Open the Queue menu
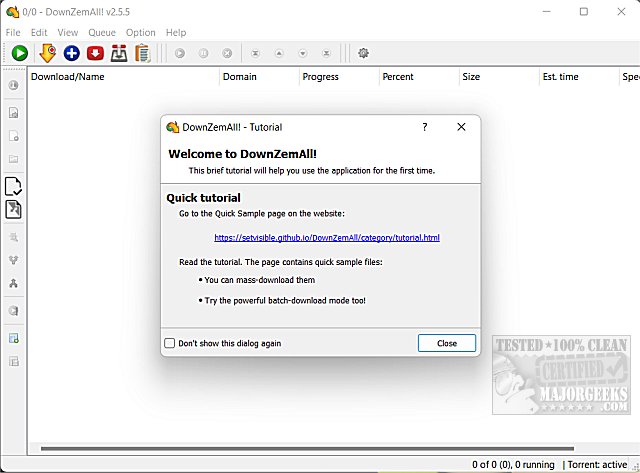The image size is (640, 473). click(102, 32)
